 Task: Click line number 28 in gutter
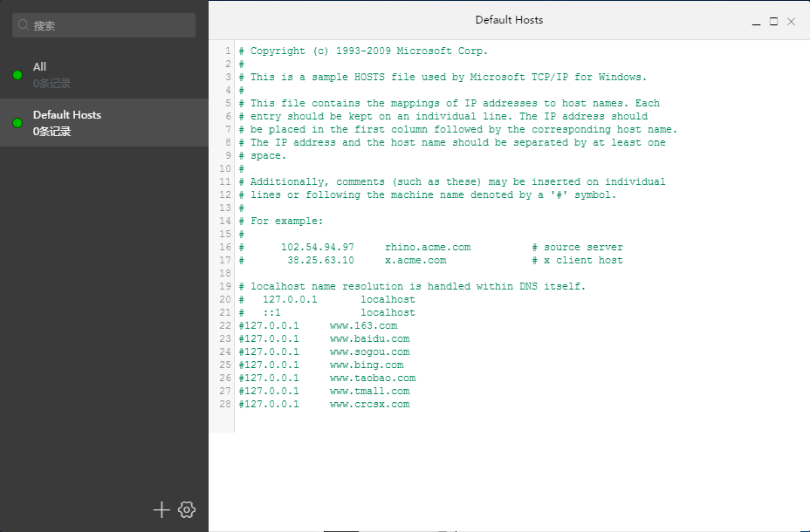(x=225, y=404)
